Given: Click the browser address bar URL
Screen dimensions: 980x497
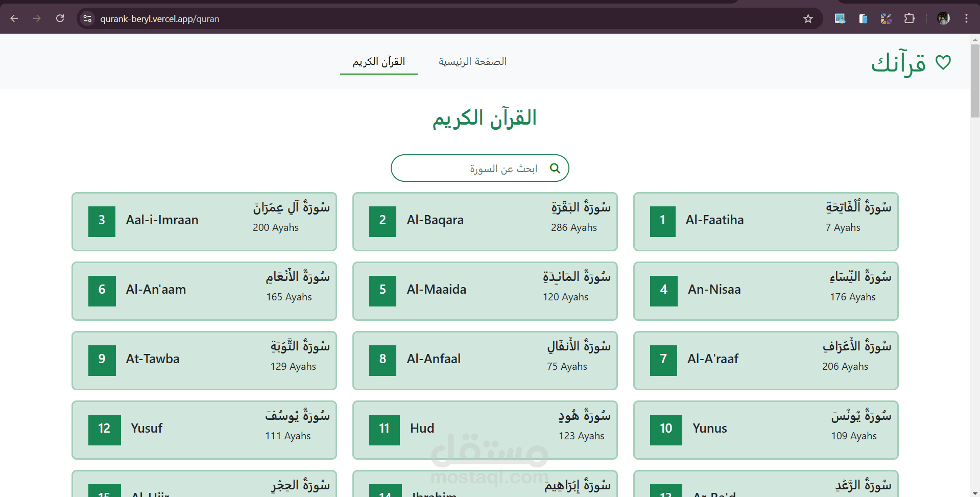Looking at the screenshot, I should (160, 19).
